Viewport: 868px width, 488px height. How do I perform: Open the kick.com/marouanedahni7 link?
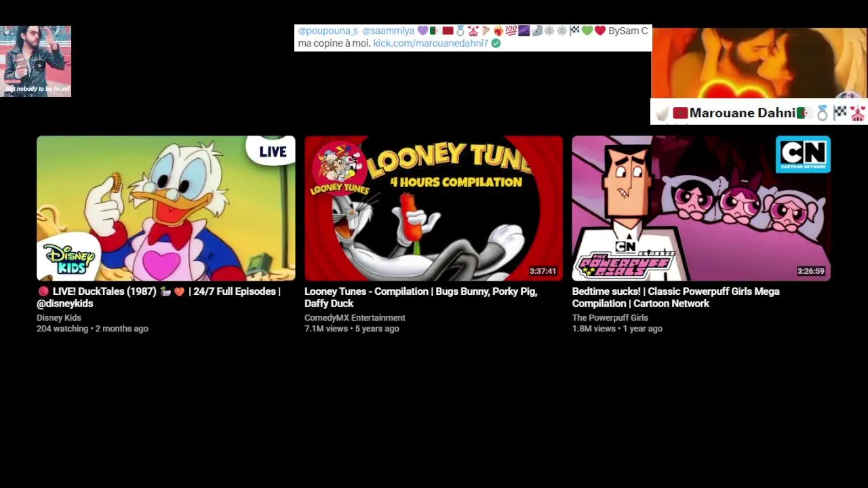431,43
